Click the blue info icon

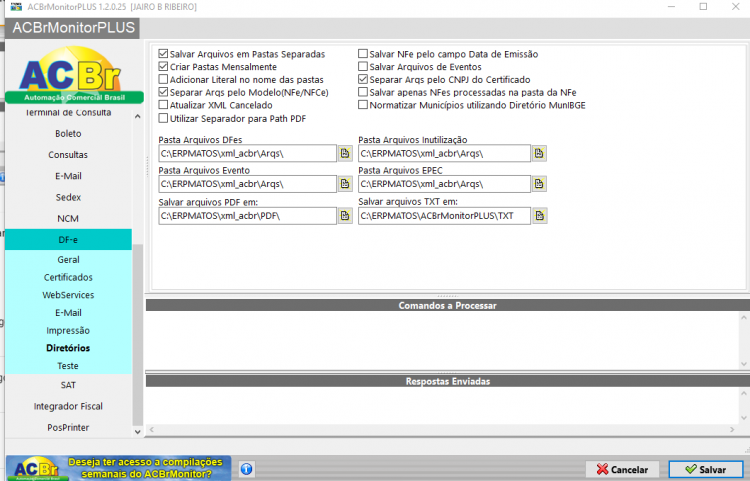tap(246, 469)
